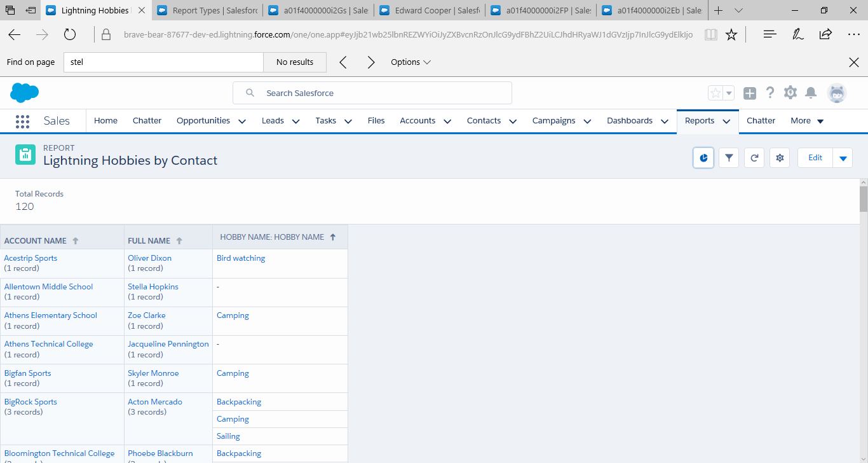Switch to the Edward Cooper browser tab
The image size is (868, 463).
pos(429,11)
